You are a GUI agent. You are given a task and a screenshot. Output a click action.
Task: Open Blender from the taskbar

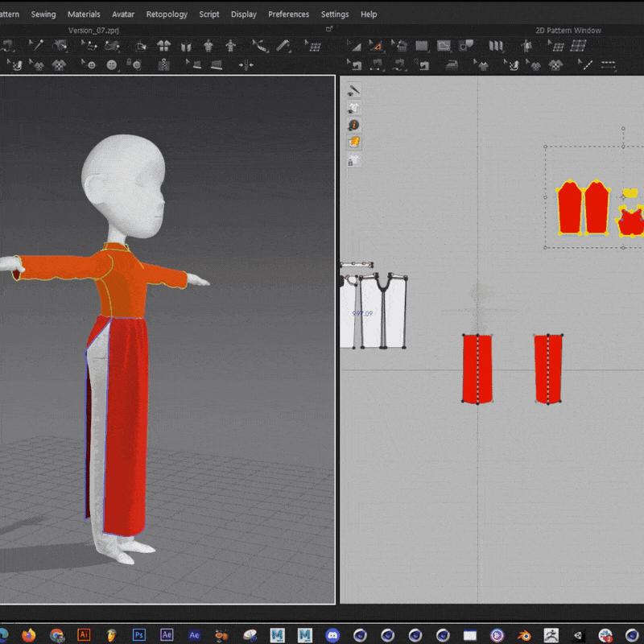(523, 634)
